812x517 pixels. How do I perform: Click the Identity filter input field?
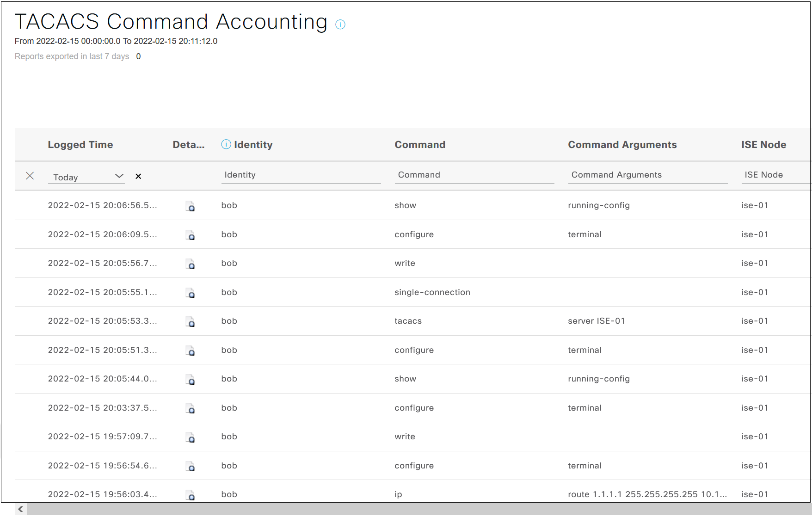[301, 175]
